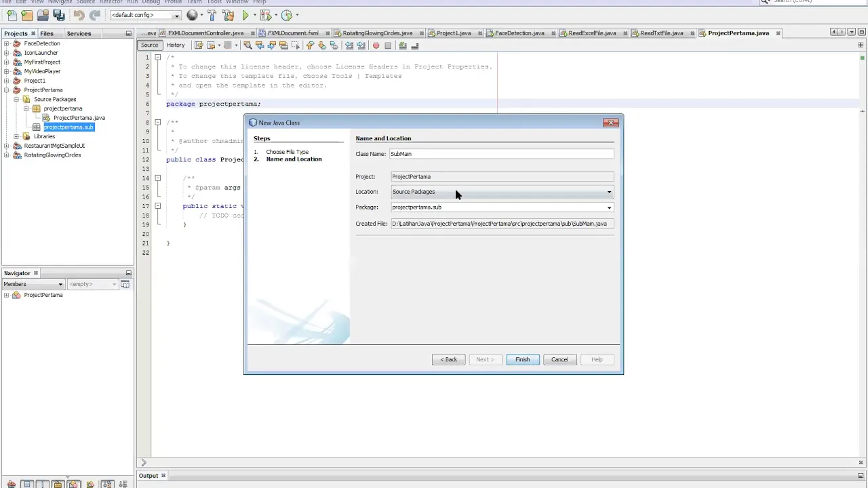Screen dimensions: 868x488
Task: Click the red Start Macro Recording icon
Action: (376, 45)
